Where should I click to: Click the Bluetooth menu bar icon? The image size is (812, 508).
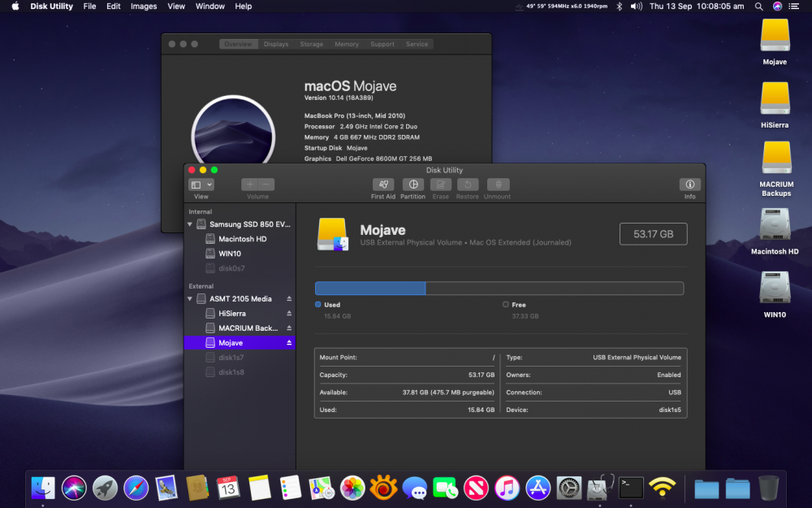tap(619, 7)
